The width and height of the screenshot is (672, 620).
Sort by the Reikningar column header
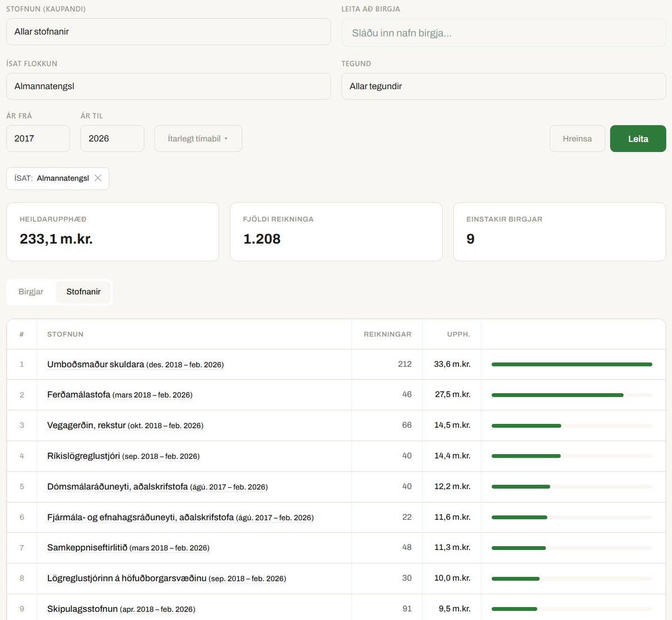pyautogui.click(x=387, y=334)
